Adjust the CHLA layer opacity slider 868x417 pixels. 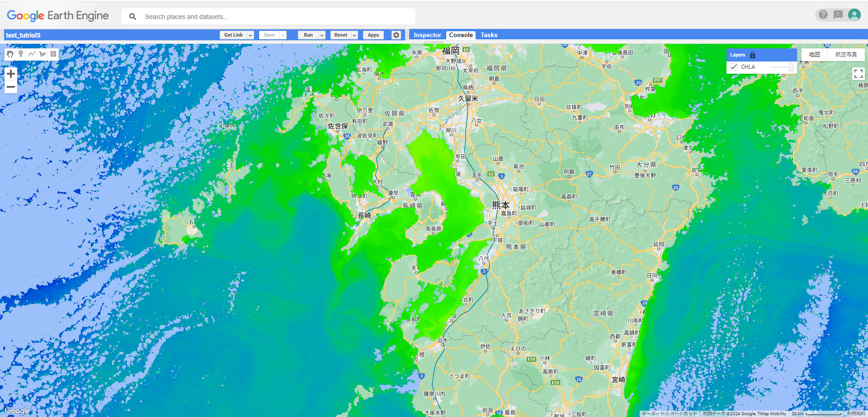782,67
